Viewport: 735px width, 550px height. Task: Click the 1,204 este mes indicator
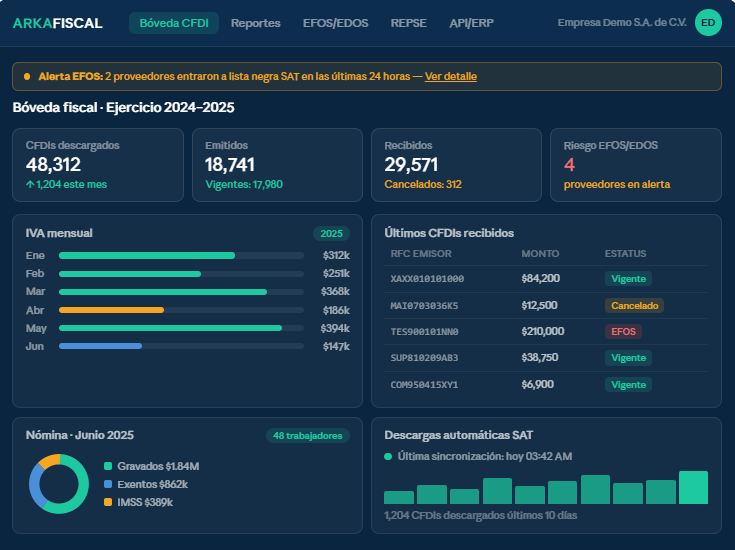[66, 184]
